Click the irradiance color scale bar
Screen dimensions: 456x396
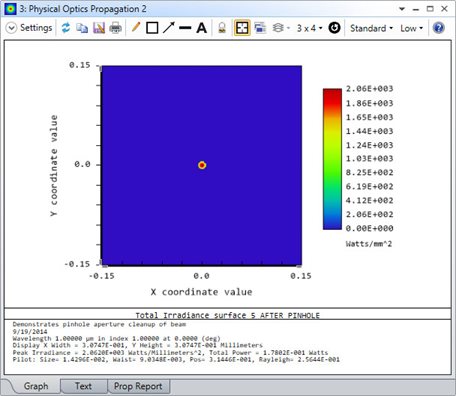332,159
